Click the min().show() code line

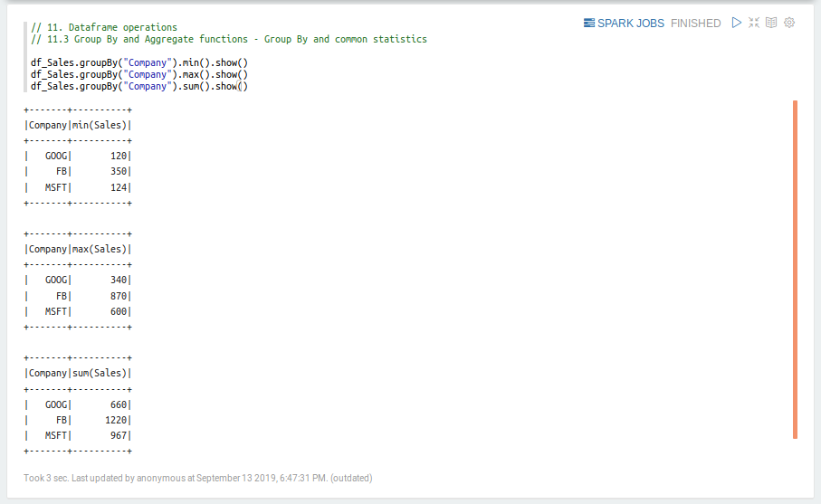[x=139, y=62]
